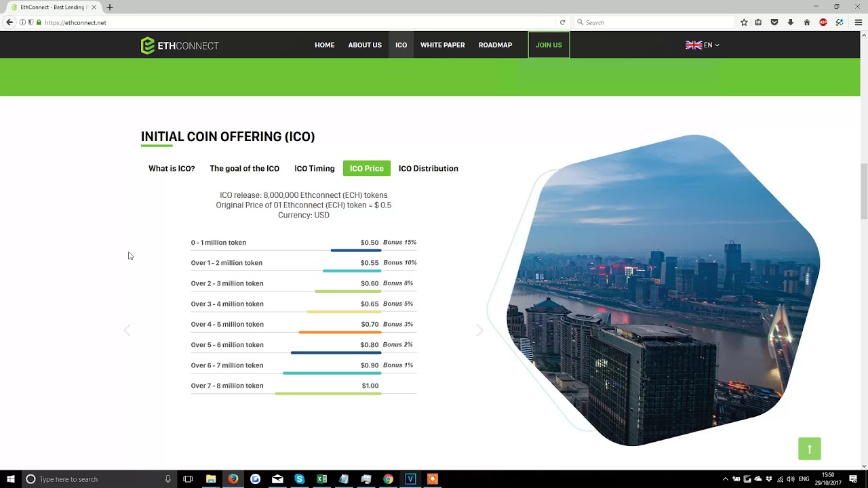Open the Dropbox tray icon

(x=769, y=479)
